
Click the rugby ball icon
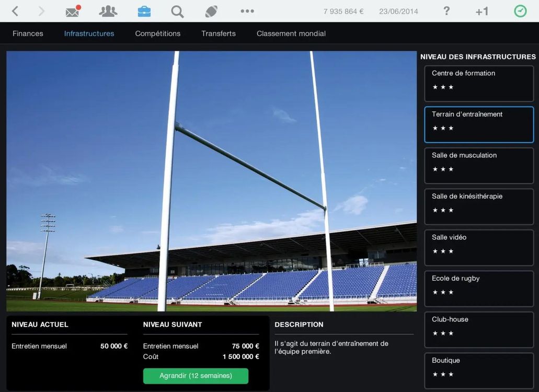[211, 11]
